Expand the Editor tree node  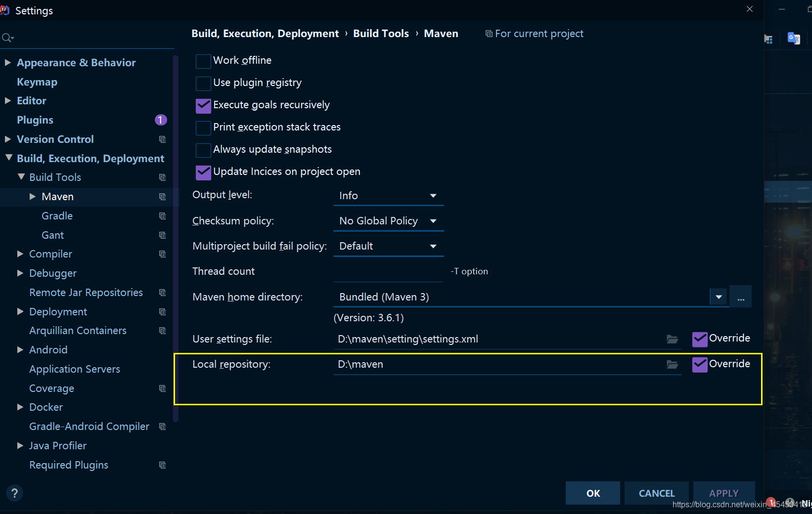(x=8, y=101)
